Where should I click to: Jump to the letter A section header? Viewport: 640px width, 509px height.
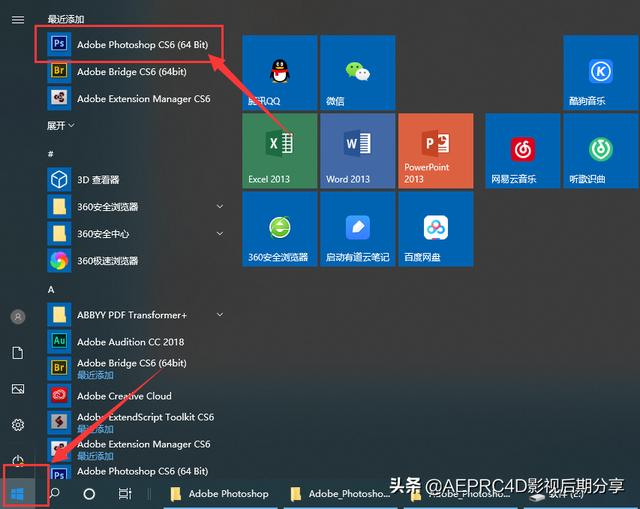coord(51,289)
